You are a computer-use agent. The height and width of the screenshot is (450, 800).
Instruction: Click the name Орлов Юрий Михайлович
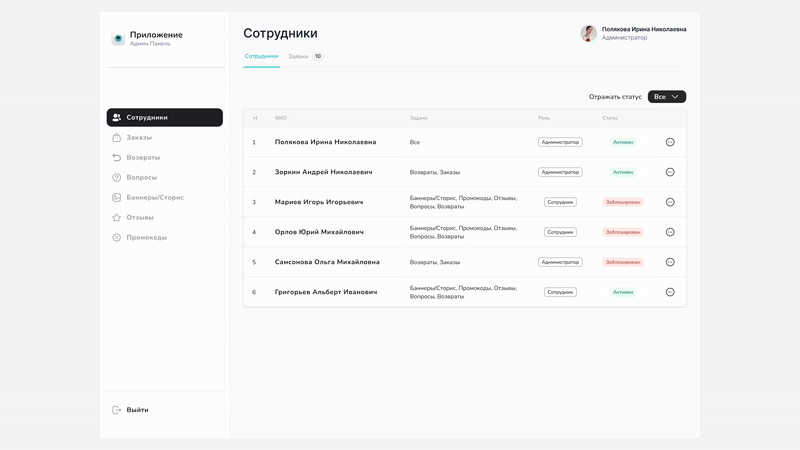[319, 232]
